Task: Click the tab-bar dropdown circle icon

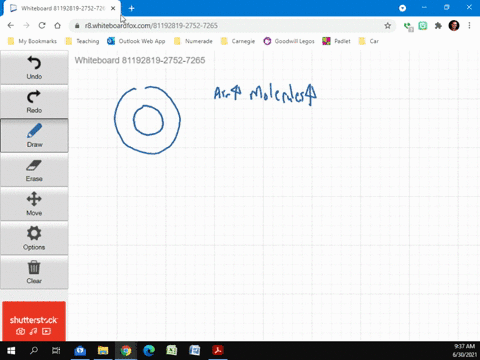Action: [402, 8]
